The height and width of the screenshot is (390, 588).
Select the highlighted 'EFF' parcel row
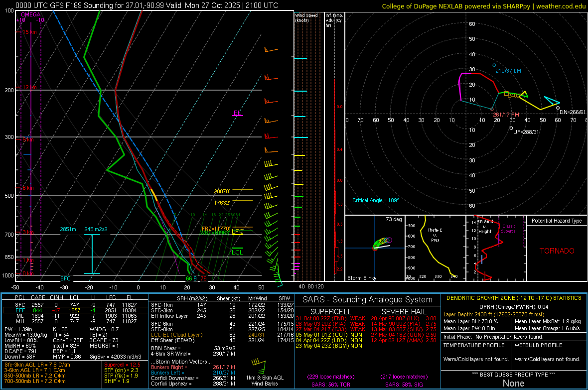(x=75, y=310)
